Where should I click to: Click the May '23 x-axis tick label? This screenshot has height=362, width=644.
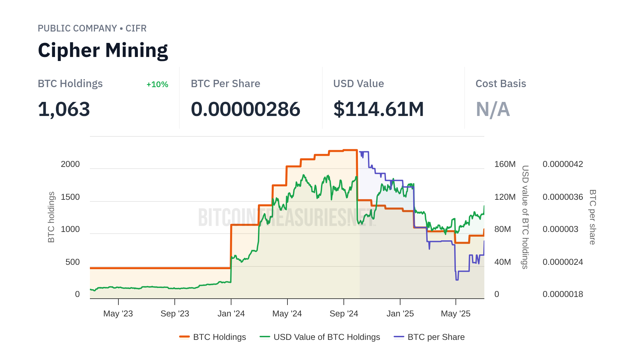[118, 314]
